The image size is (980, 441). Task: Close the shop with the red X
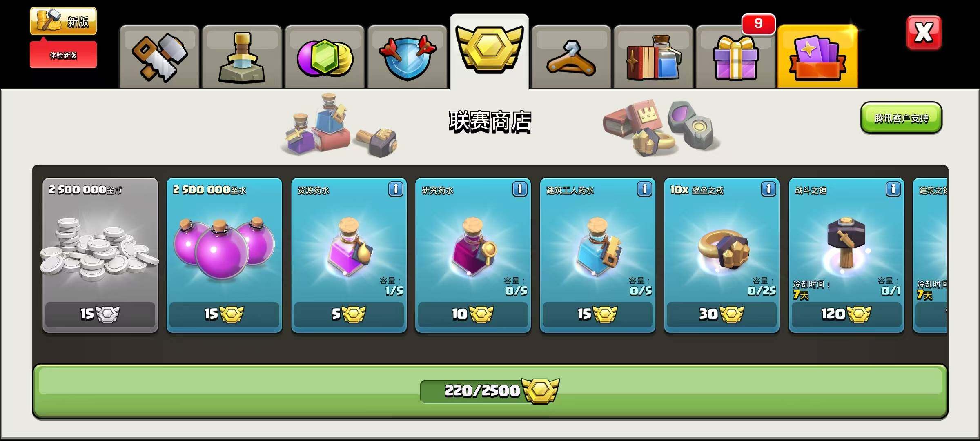[924, 33]
